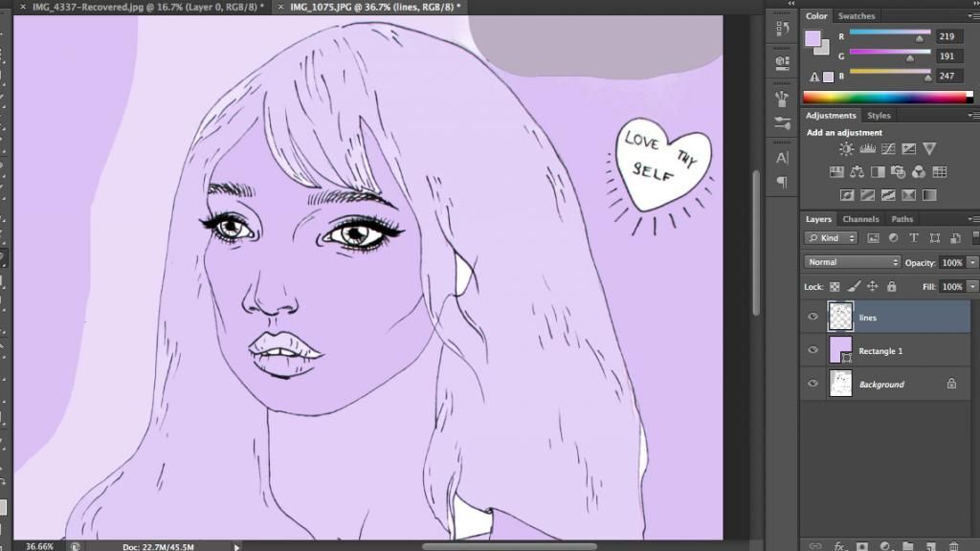Add a Selective Color adjustment
This screenshot has height=551, width=980.
[909, 195]
